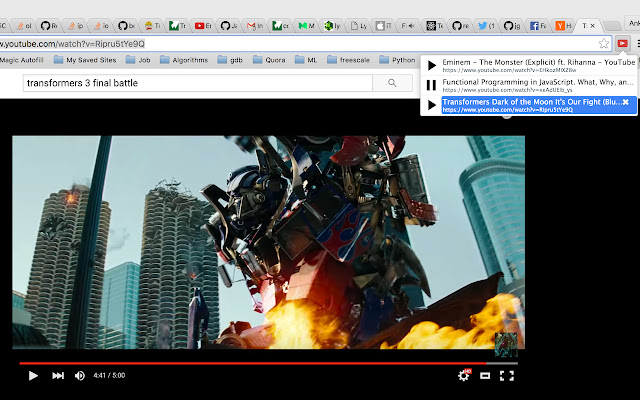Image resolution: width=640 pixels, height=400 pixels.
Task: Switch to the GitHub tab labeled 're'
Action: click(x=460, y=26)
